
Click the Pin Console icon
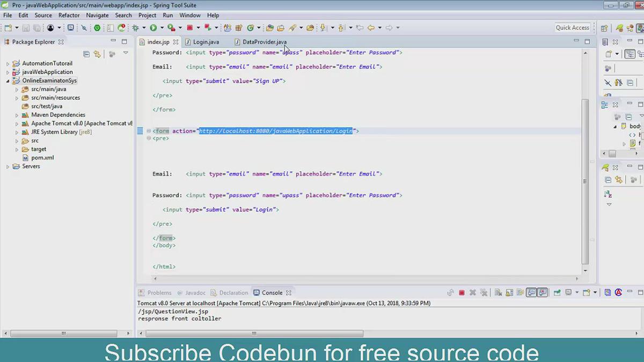point(557,293)
